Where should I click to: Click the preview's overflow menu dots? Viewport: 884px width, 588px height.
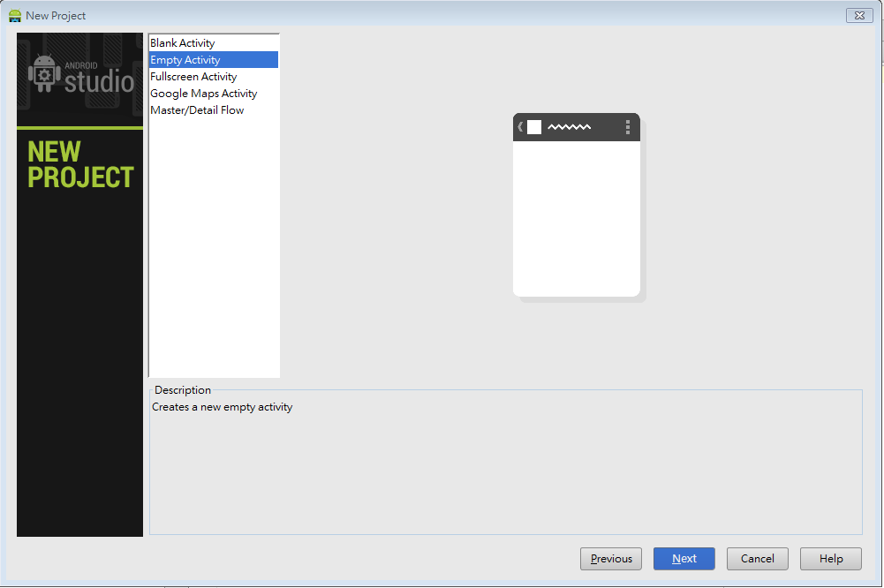(628, 127)
